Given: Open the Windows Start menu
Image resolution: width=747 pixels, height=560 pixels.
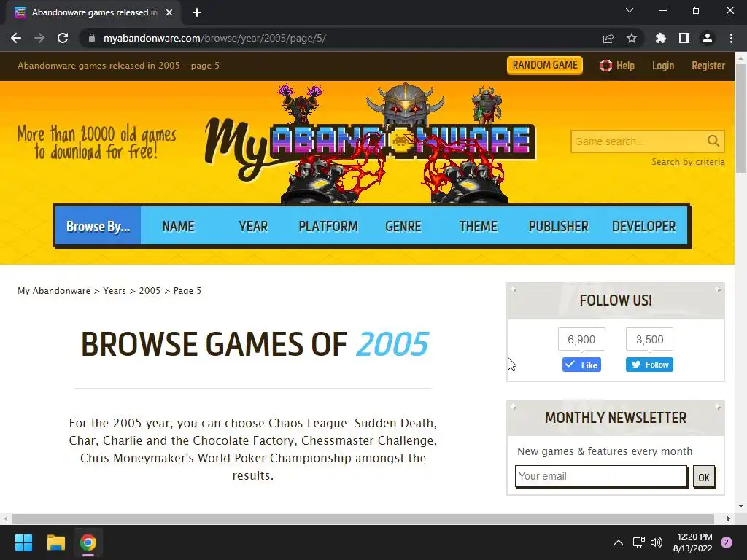Looking at the screenshot, I should [x=23, y=542].
